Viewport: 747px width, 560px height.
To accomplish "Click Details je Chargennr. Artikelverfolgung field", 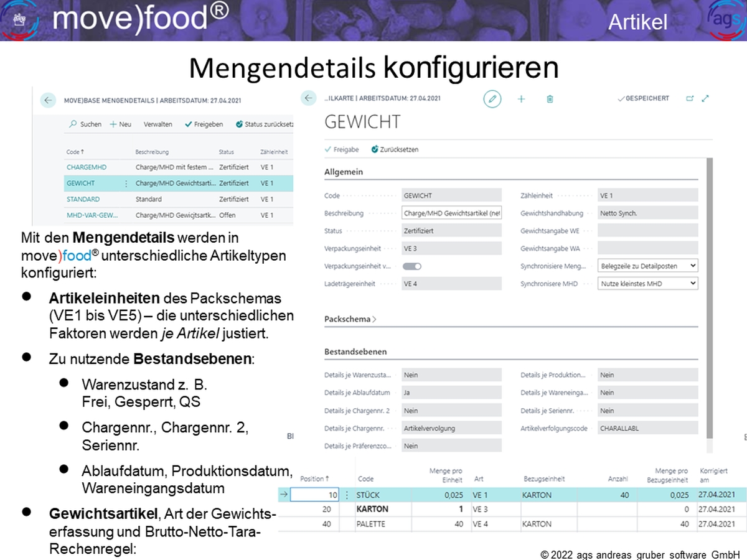I will (x=452, y=428).
